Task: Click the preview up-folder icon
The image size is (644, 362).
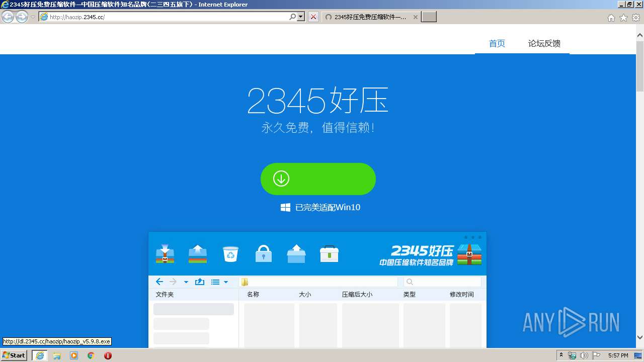Action: [200, 282]
